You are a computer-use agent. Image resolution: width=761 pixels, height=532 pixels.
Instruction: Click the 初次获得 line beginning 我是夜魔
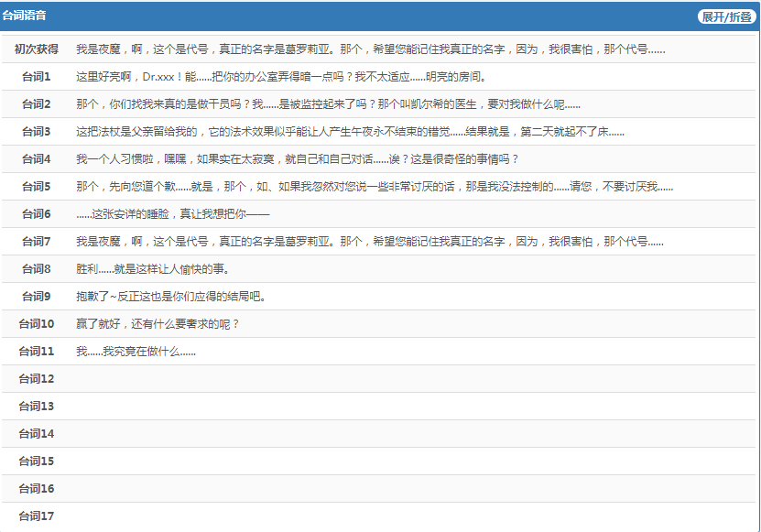coord(370,49)
